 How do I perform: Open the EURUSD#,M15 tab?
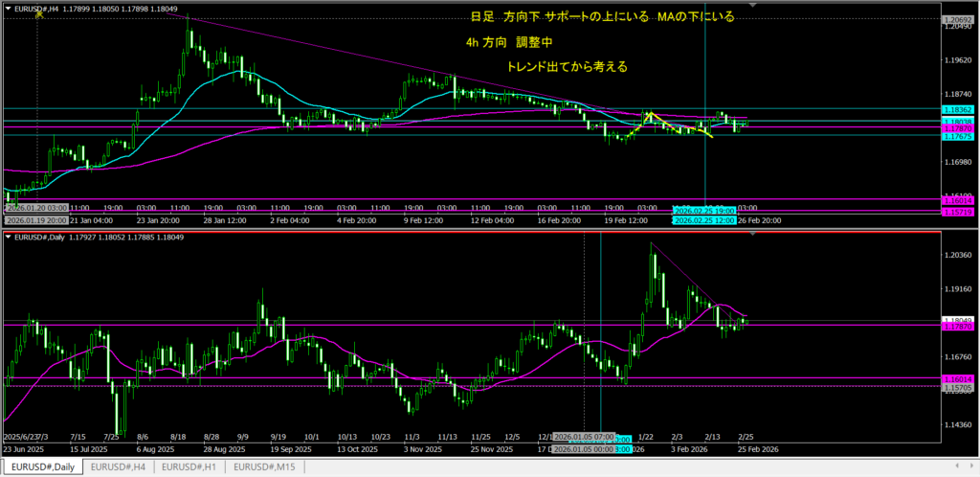click(x=266, y=467)
